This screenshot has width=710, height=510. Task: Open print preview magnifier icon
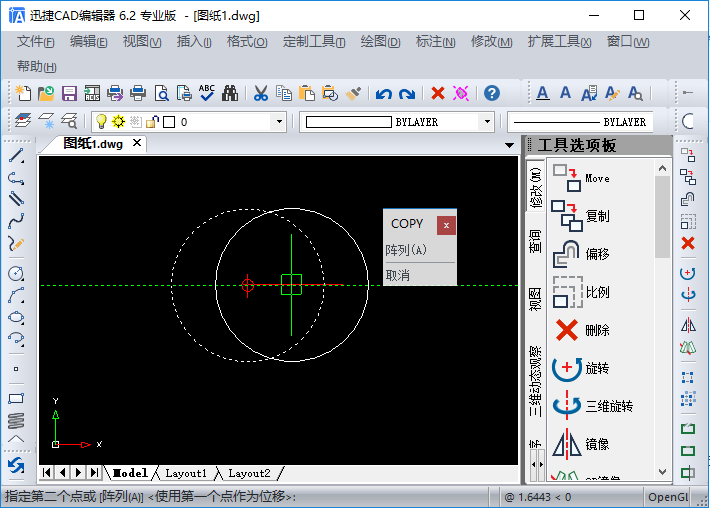coord(162,93)
